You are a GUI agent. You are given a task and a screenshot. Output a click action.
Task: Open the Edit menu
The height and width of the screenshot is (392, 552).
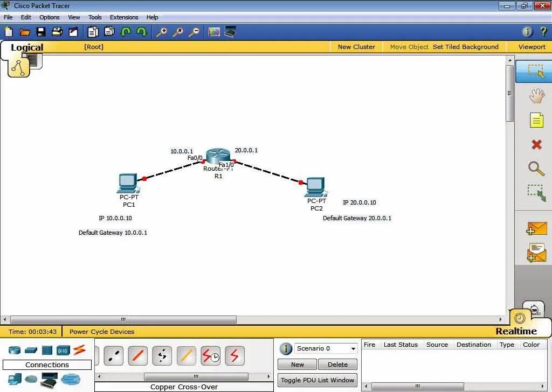[x=26, y=17]
